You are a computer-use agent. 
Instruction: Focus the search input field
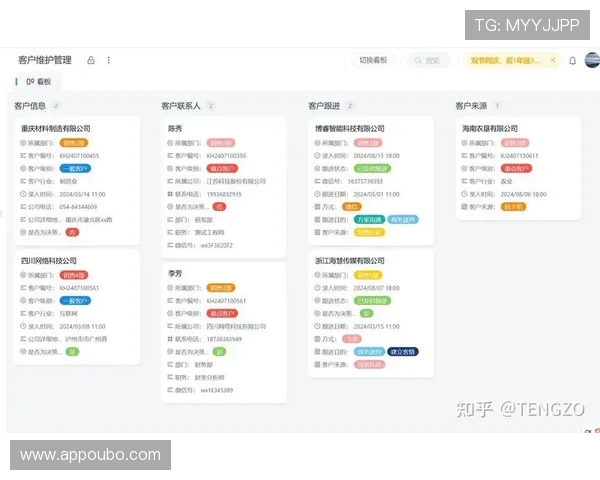[x=429, y=60]
